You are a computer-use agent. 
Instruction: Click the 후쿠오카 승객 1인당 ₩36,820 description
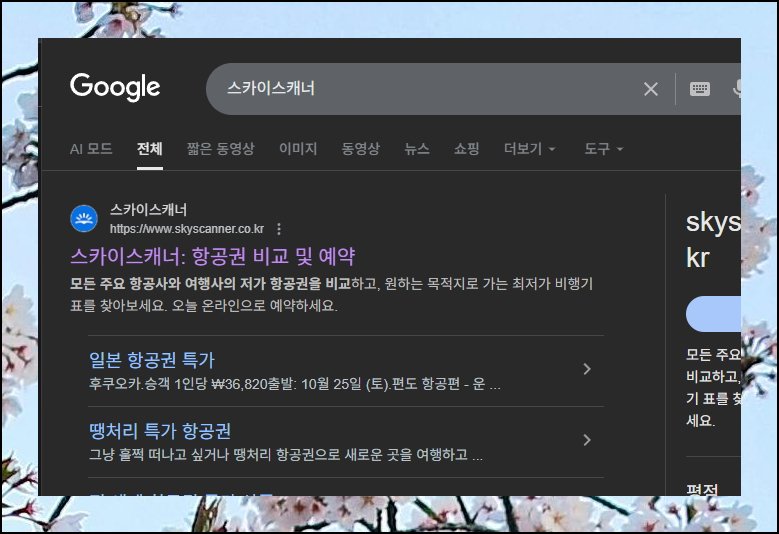295,384
